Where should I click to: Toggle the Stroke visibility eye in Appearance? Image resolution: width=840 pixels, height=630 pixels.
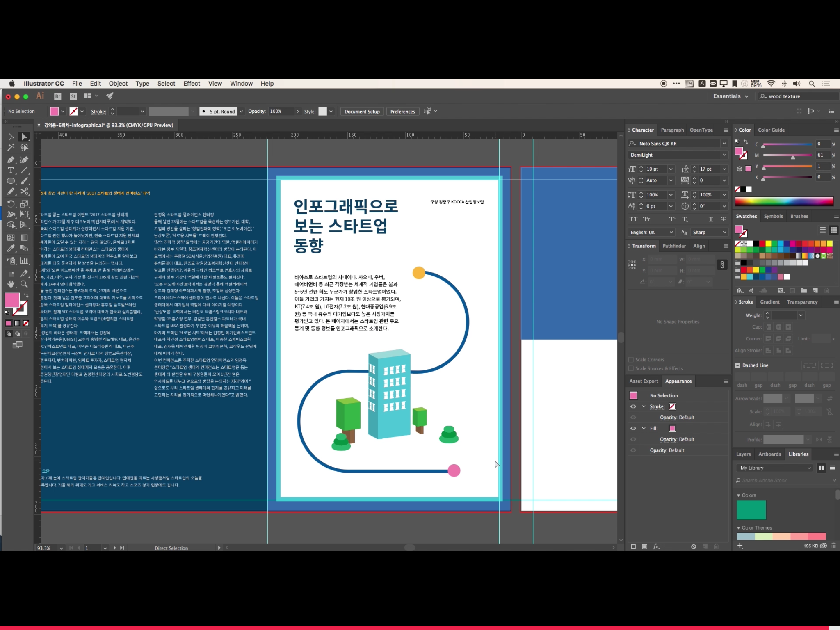pos(633,406)
